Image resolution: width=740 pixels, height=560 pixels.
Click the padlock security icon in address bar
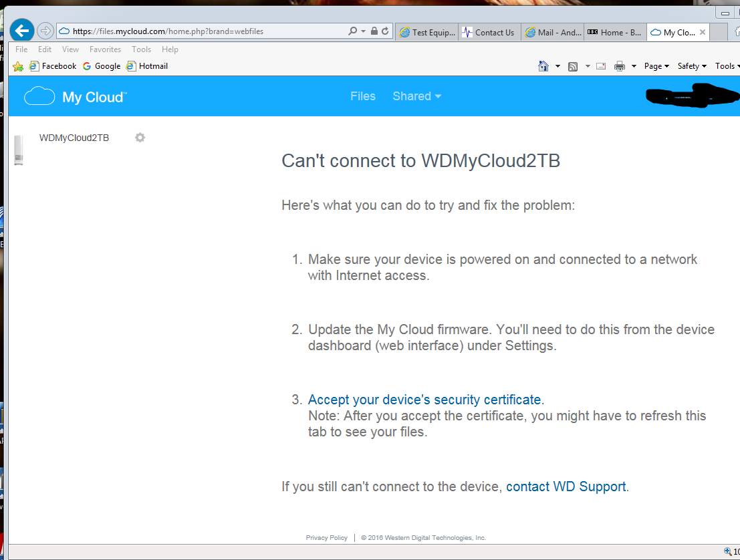374,31
